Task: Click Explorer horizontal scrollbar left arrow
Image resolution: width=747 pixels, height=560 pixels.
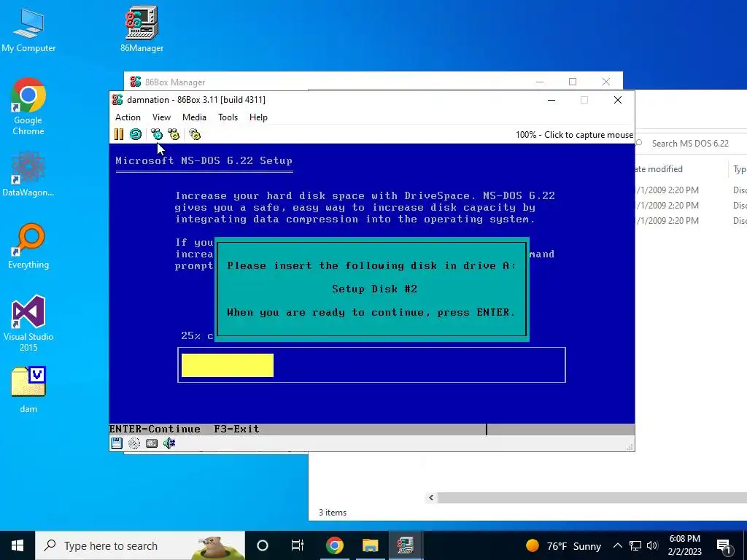Action: tap(431, 497)
